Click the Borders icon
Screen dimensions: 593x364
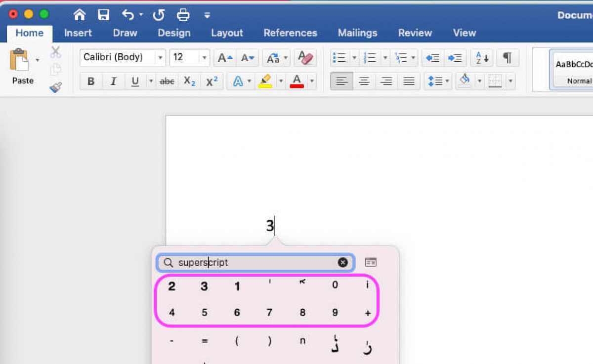point(495,81)
